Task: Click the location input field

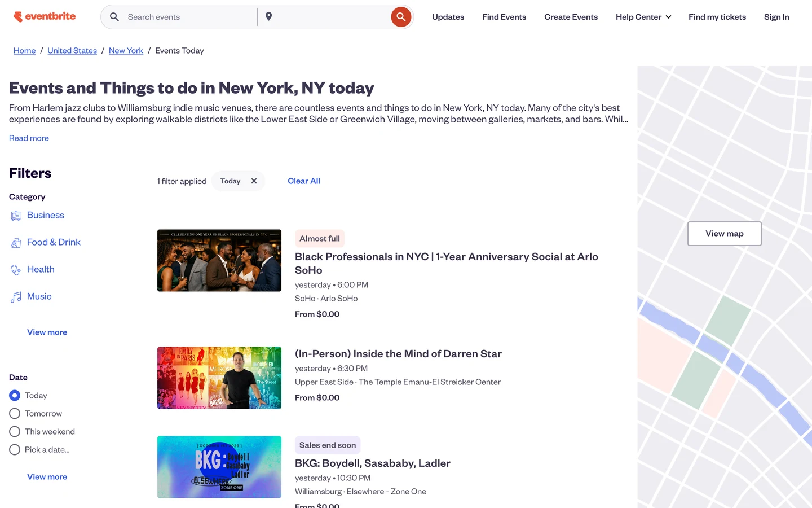Action: coord(331,17)
